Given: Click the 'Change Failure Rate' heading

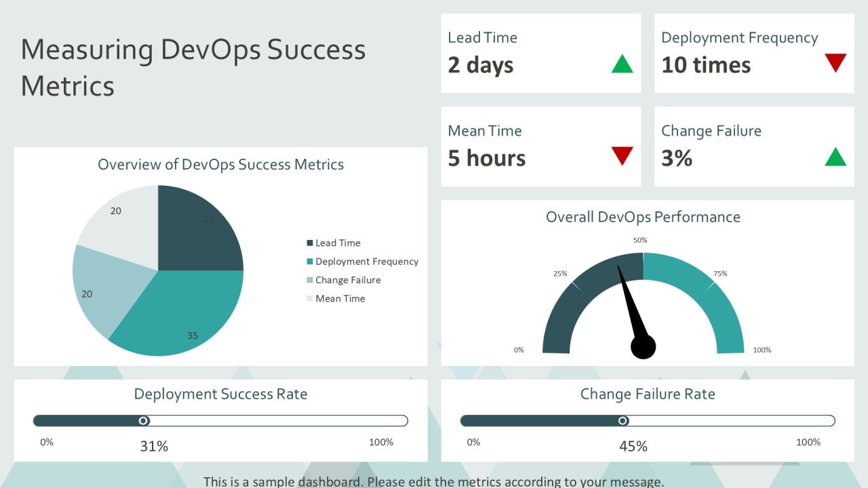Looking at the screenshot, I should click(x=648, y=394).
